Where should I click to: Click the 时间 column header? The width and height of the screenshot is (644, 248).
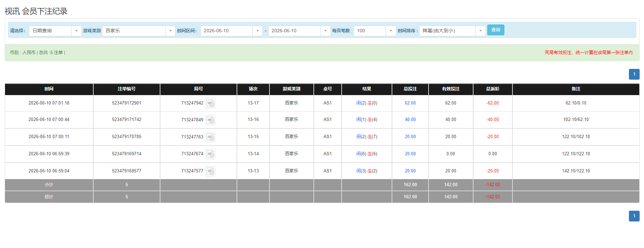tap(49, 89)
